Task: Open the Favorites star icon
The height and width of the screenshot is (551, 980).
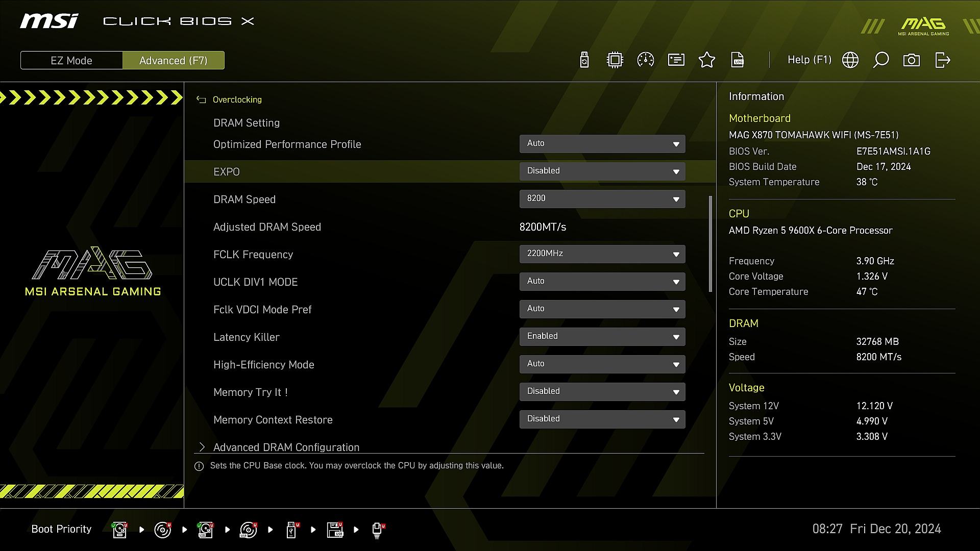Action: 707,60
